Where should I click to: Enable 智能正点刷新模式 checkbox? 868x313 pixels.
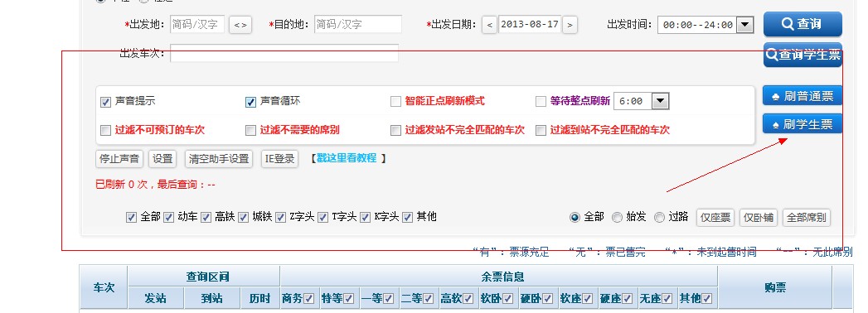point(395,102)
